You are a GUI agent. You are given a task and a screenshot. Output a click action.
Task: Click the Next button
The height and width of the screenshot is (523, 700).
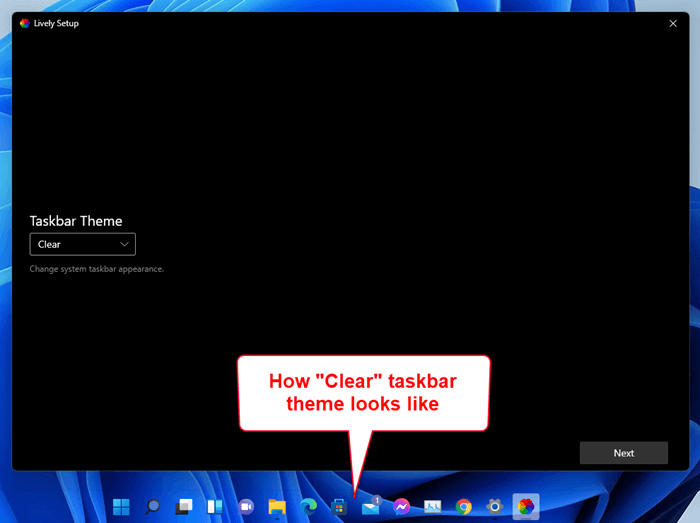point(624,453)
